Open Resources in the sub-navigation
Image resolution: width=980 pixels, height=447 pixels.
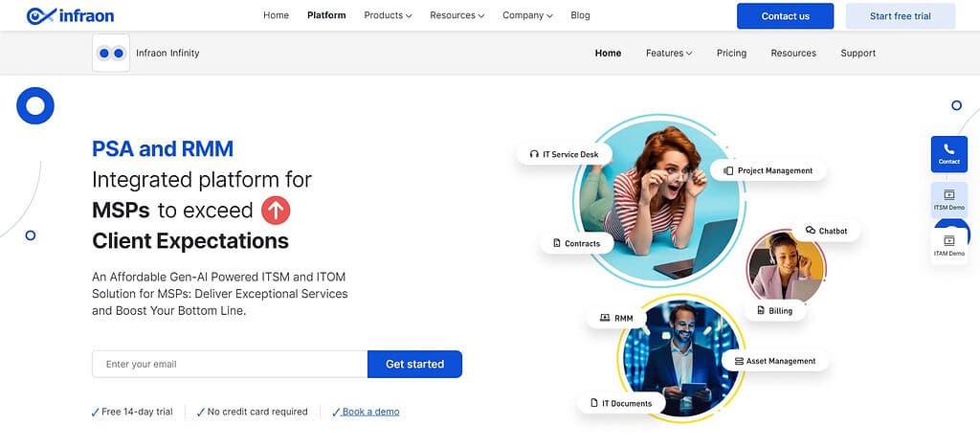click(793, 54)
